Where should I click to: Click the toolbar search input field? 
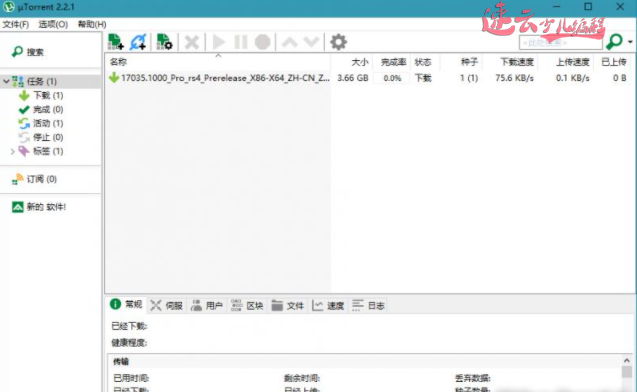click(561, 42)
